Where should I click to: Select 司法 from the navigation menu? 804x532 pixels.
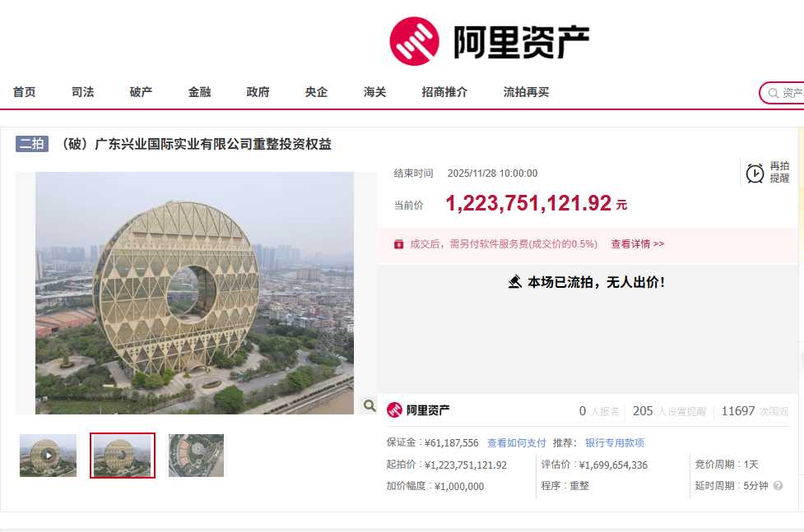coord(81,92)
